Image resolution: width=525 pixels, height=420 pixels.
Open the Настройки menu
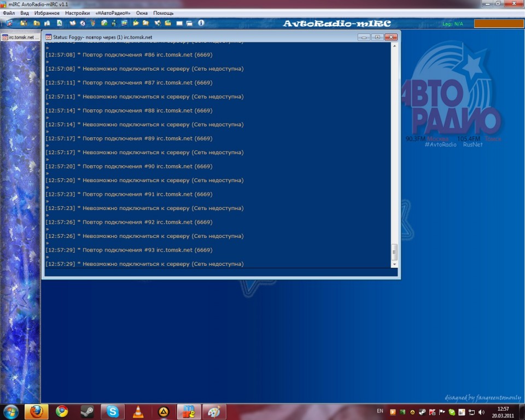(77, 13)
